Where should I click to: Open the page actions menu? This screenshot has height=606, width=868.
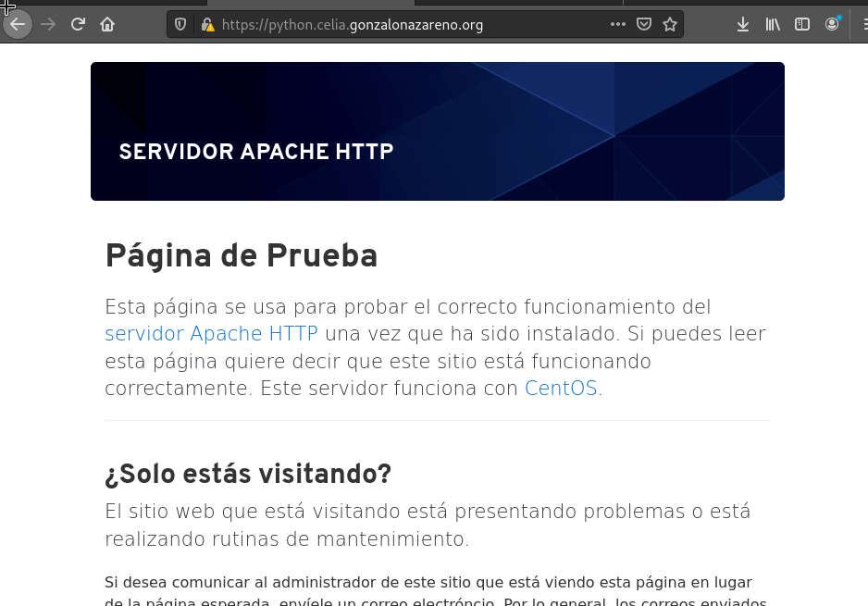(617, 24)
